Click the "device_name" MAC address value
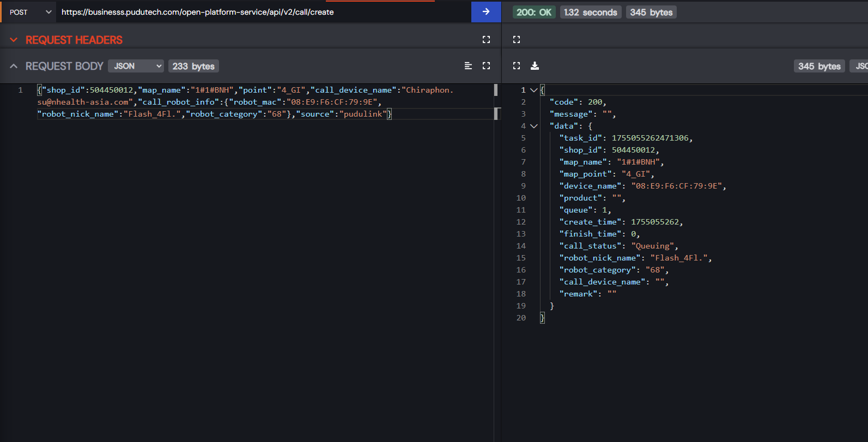This screenshot has height=442, width=868. coord(677,186)
